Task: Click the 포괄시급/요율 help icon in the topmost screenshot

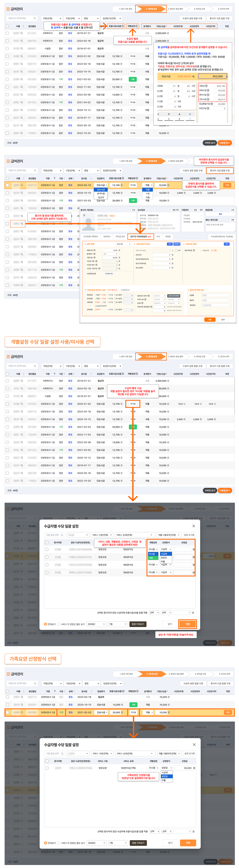Action: click(123, 26)
